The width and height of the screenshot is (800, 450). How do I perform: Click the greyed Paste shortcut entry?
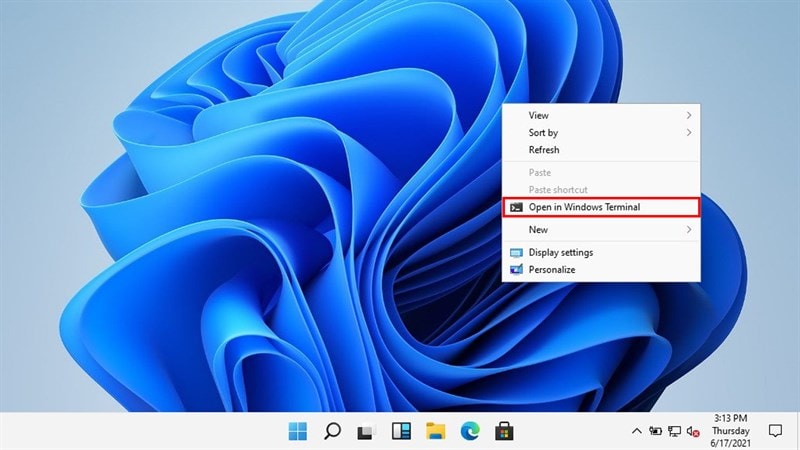pos(601,190)
